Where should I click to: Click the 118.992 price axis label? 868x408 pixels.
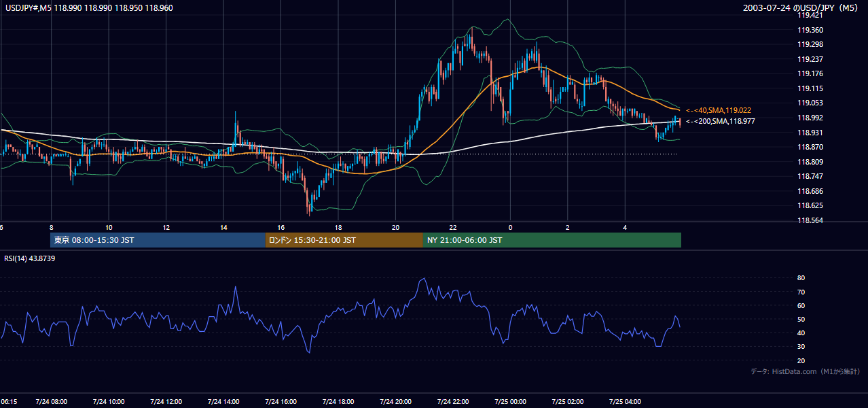pyautogui.click(x=810, y=118)
